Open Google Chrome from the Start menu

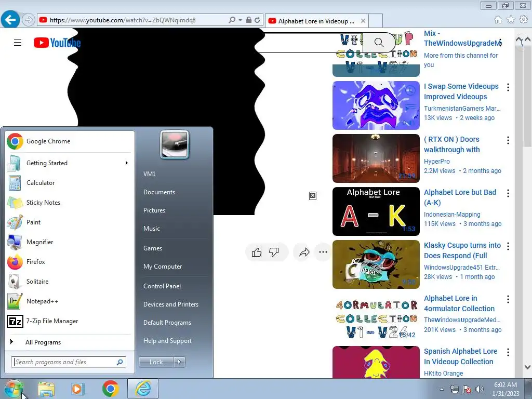(x=70, y=141)
